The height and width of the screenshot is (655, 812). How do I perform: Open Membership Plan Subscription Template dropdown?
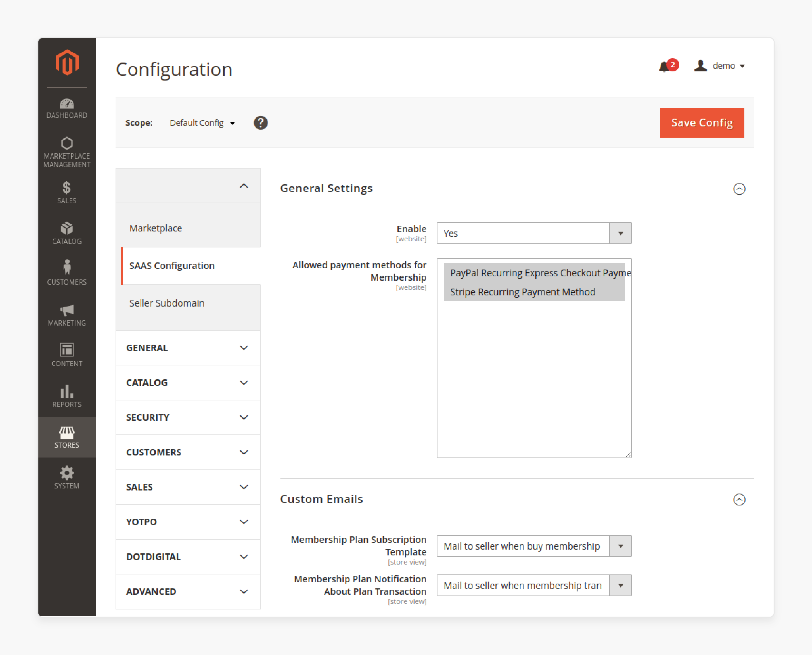[534, 546]
